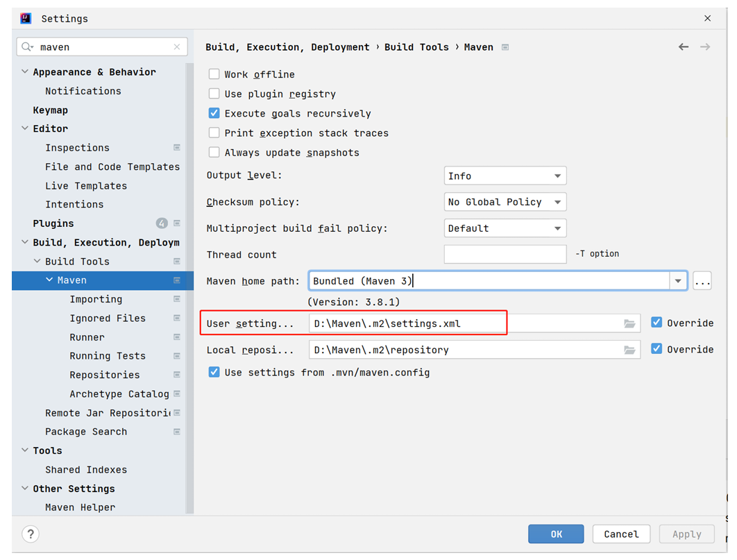This screenshot has height=560, width=737.
Task: Clear the maven search text with X icon
Action: 177,46
